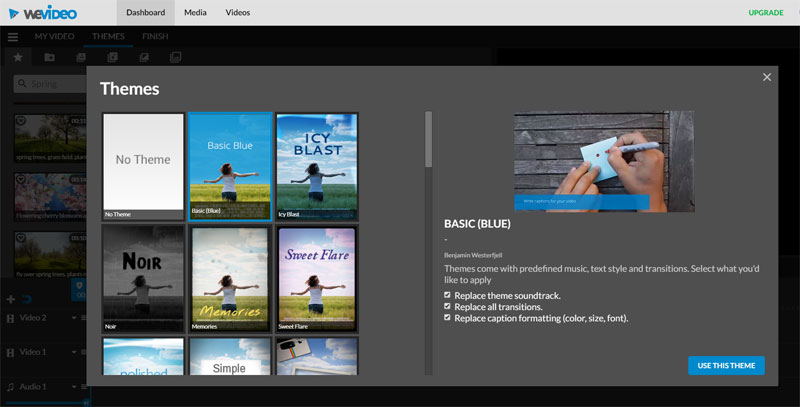The height and width of the screenshot is (407, 800).
Task: Click the add track plus icon
Action: [x=10, y=299]
